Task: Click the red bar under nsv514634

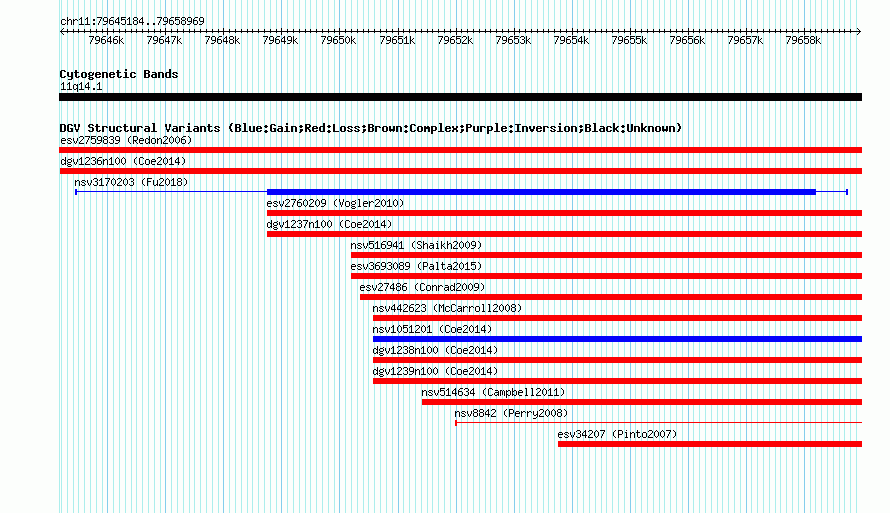Action: 642,402
